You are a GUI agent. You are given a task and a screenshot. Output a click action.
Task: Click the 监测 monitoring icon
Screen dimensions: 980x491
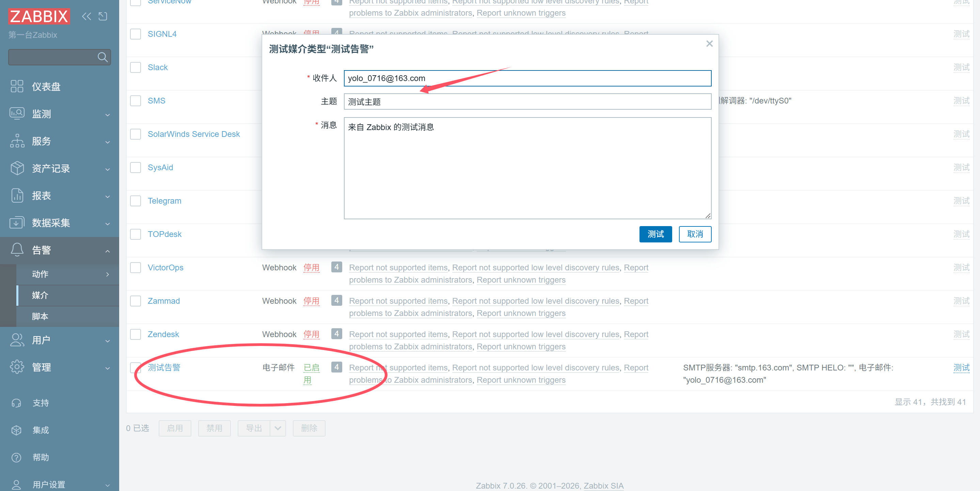click(17, 113)
